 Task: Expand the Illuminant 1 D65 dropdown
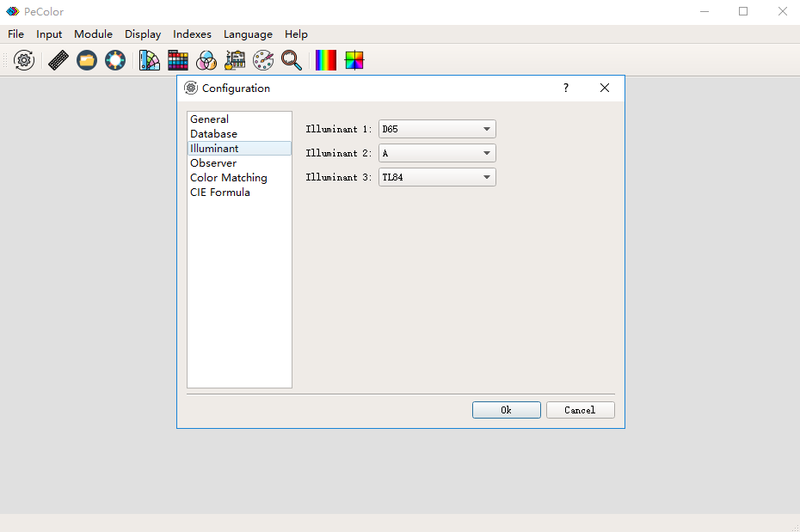(x=437, y=129)
